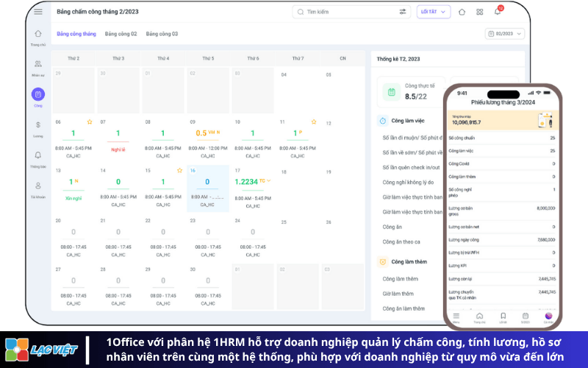The image size is (588, 368).
Task: Click the Lạc Việt logo in banner
Action: tap(41, 350)
